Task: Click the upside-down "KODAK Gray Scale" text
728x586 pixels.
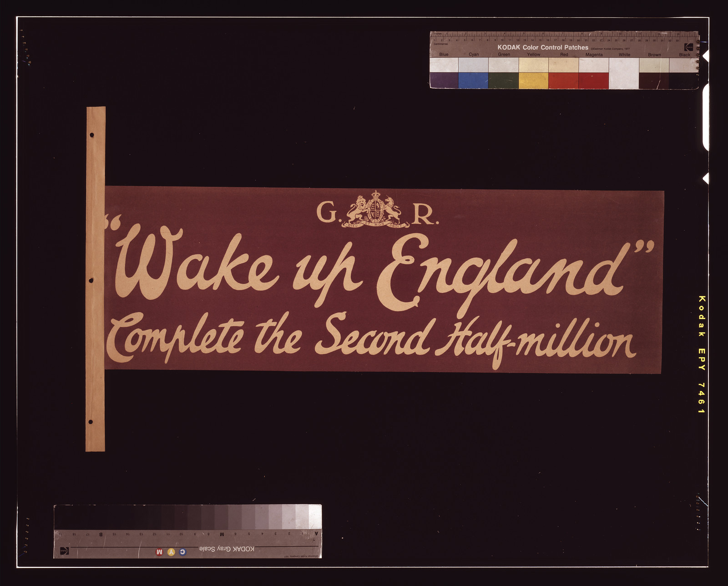Action: point(227,549)
